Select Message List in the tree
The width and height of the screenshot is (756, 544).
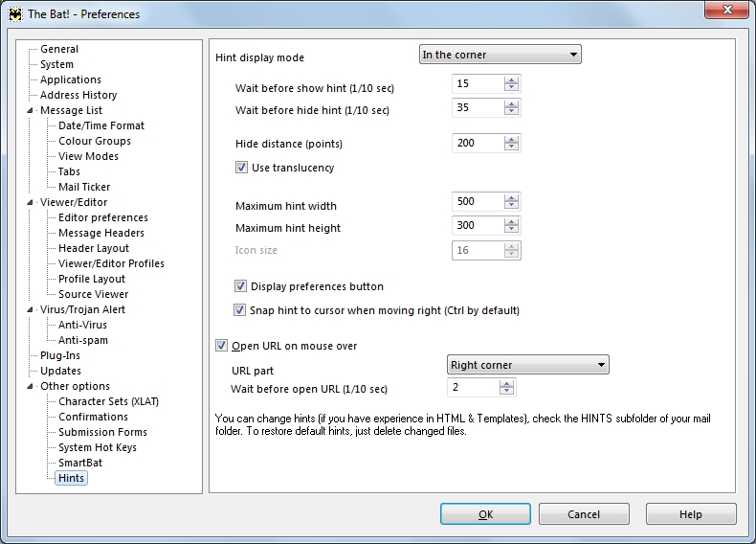click(x=71, y=110)
